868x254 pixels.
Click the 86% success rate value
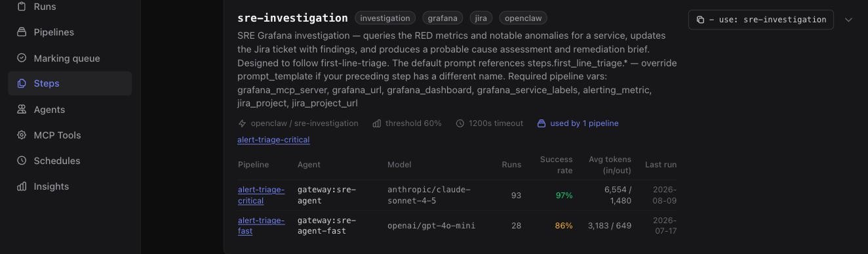564,226
